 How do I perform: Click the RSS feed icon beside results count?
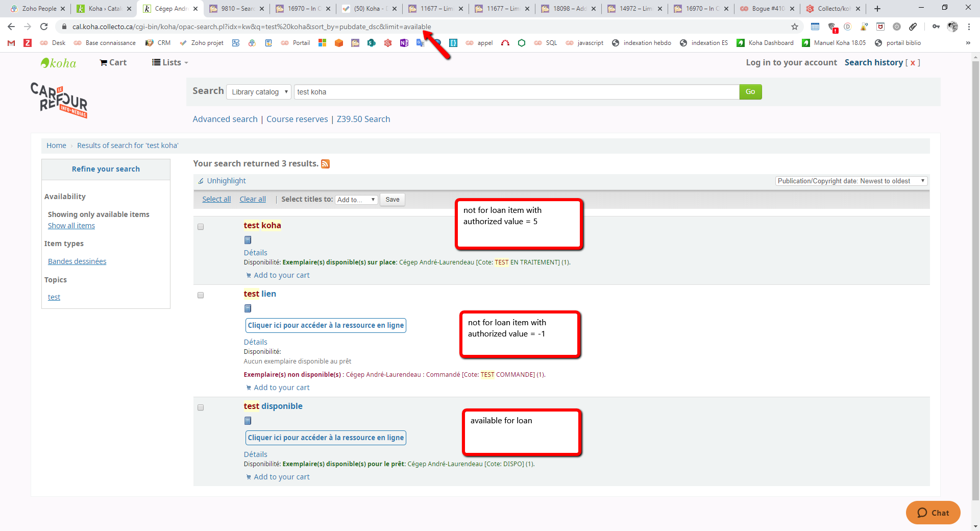pyautogui.click(x=325, y=164)
